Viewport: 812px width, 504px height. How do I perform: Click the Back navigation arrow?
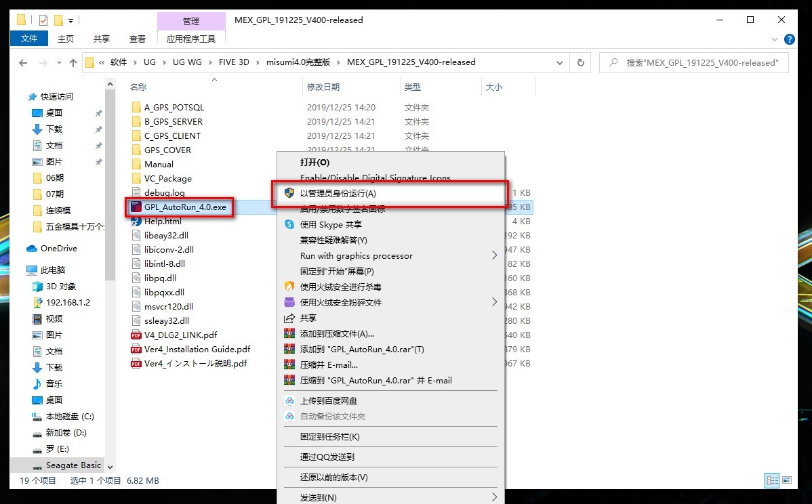[x=22, y=62]
